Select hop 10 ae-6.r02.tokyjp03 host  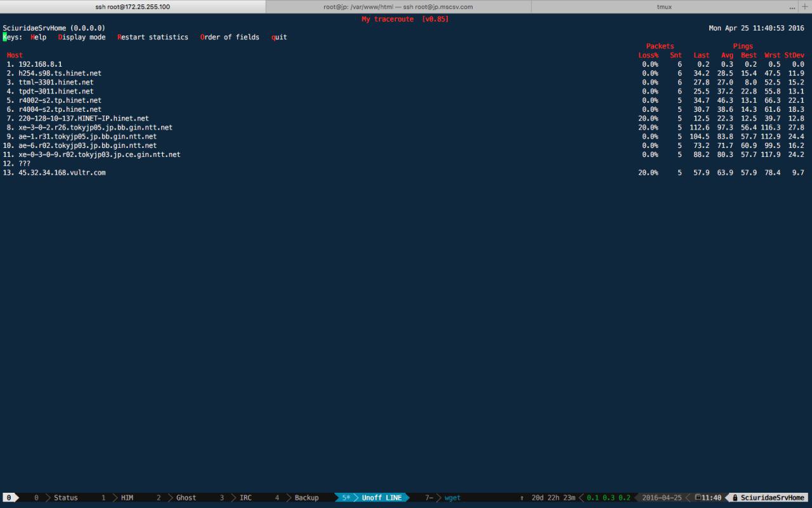(88, 145)
